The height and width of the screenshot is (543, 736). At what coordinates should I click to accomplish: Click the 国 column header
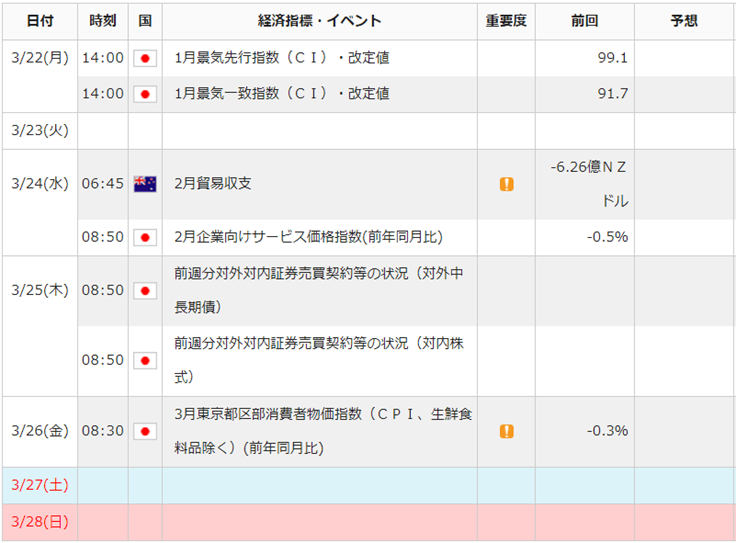point(145,21)
